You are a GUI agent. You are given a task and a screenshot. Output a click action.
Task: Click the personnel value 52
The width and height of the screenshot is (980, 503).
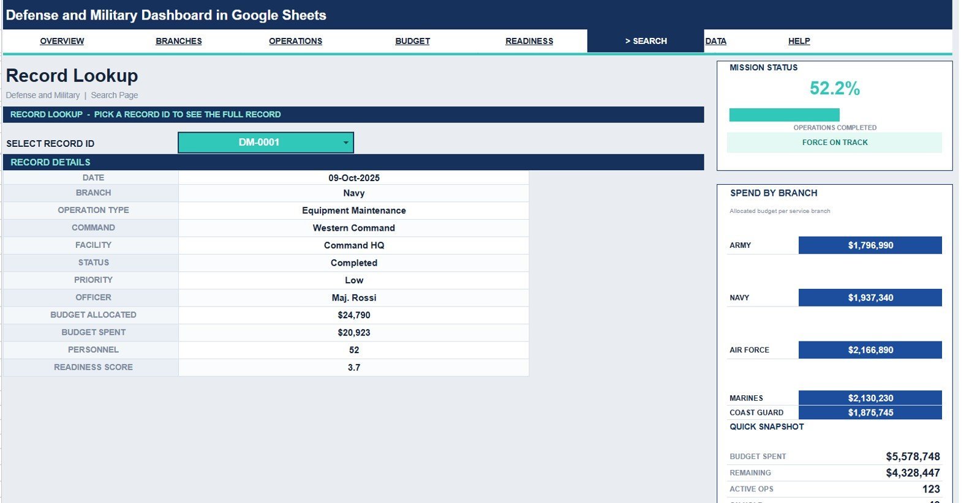point(354,350)
